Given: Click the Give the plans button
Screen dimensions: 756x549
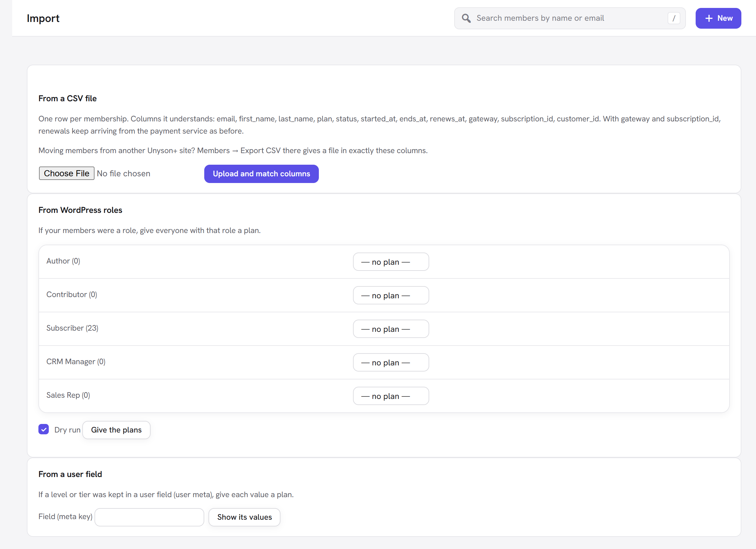Looking at the screenshot, I should point(116,430).
